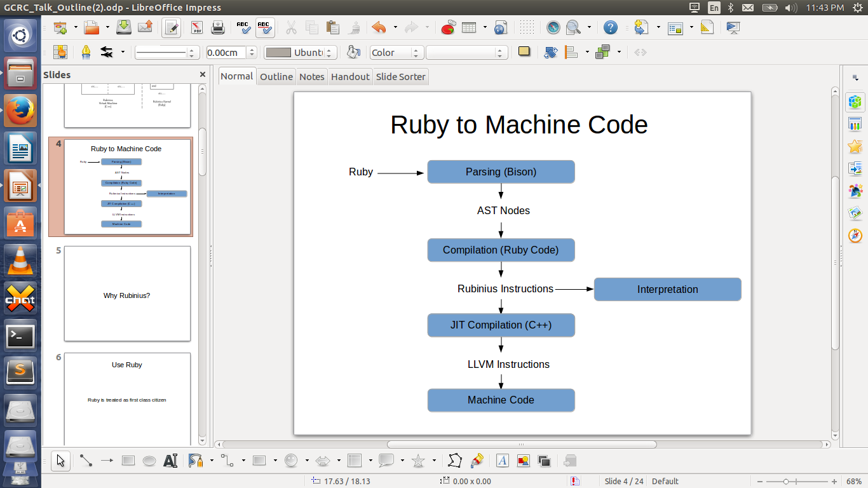Click the Undo arrow icon
Screen dimensions: 868x488
tap(379, 27)
